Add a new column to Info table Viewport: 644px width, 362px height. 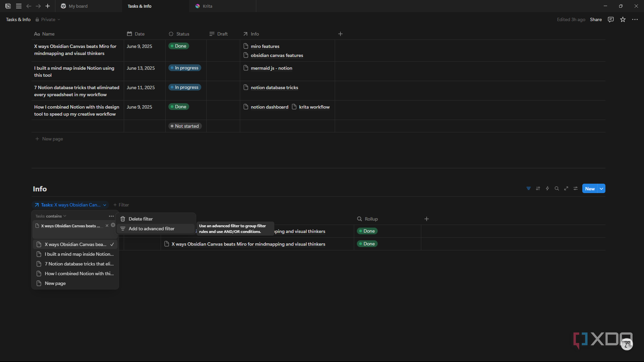coord(427,219)
